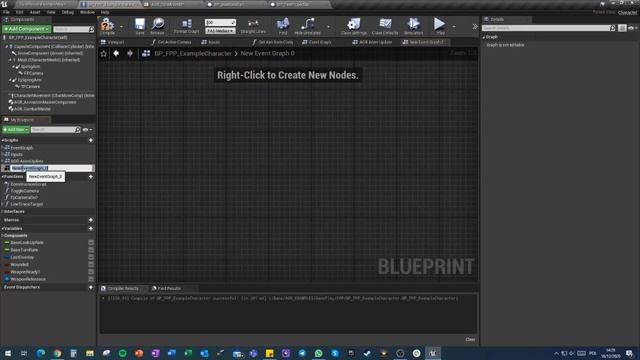640x360 pixels.
Task: Open the Edit menu
Action: (x=19, y=12)
